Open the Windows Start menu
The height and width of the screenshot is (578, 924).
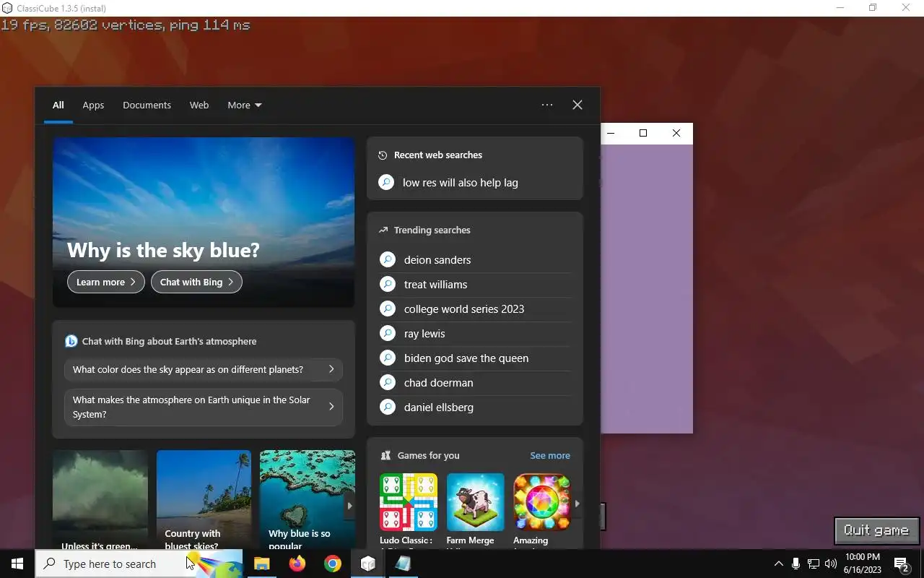(x=17, y=564)
